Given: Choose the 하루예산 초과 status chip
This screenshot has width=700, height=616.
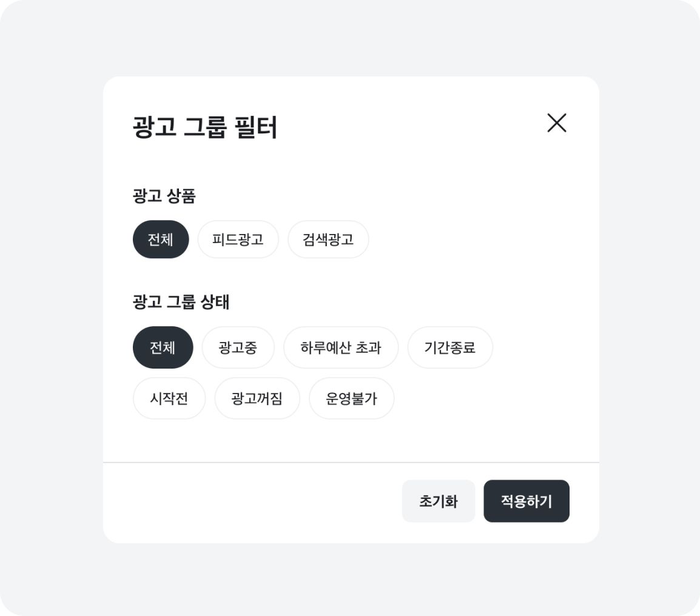Looking at the screenshot, I should point(341,347).
